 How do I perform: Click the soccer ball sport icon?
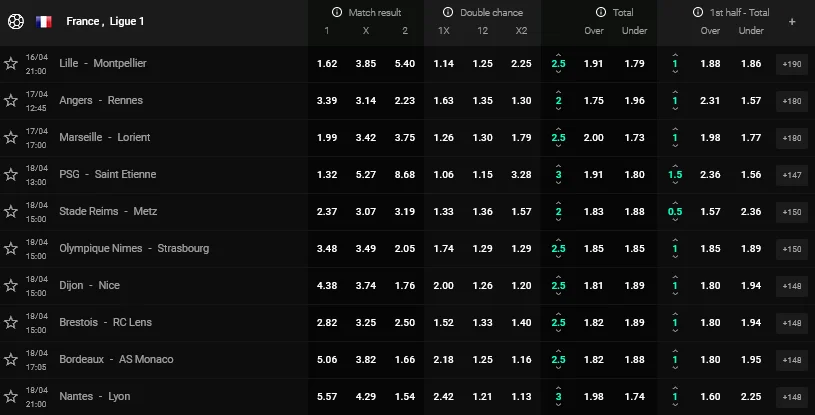[x=14, y=21]
